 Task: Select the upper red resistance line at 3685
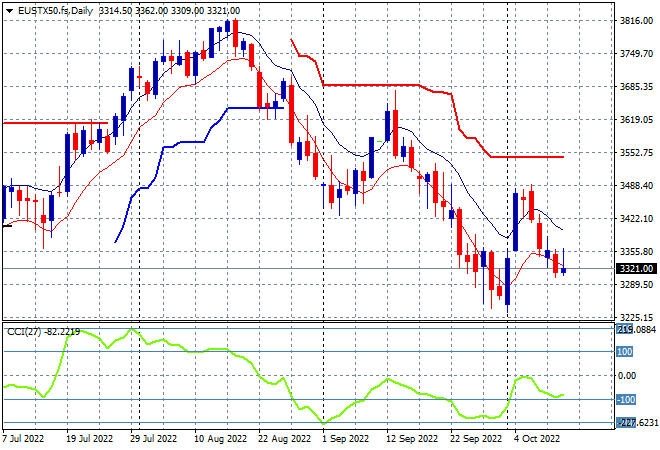pyautogui.click(x=370, y=85)
